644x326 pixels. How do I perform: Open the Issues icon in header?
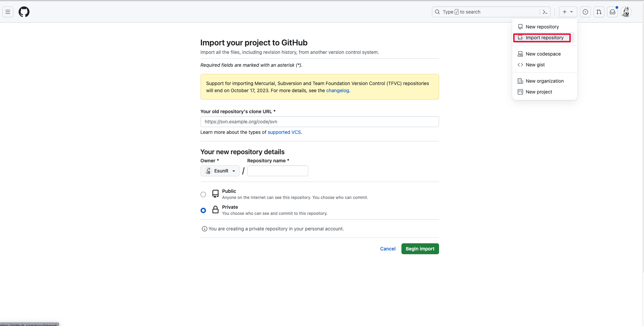click(585, 12)
